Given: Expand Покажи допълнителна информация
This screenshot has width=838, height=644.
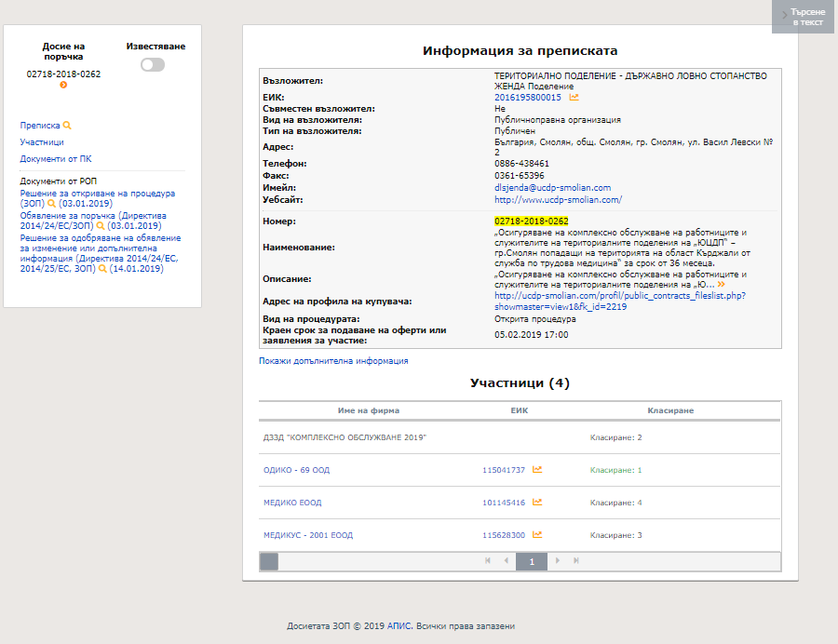Looking at the screenshot, I should [333, 361].
